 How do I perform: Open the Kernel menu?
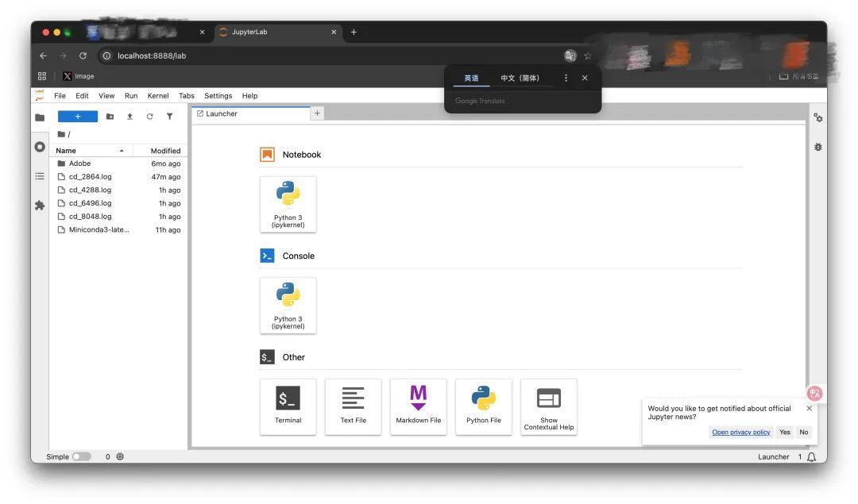click(158, 96)
